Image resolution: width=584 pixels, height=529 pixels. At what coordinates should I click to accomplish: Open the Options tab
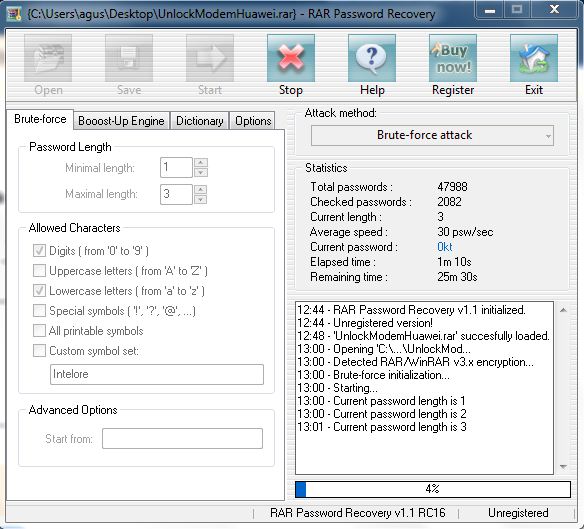253,121
